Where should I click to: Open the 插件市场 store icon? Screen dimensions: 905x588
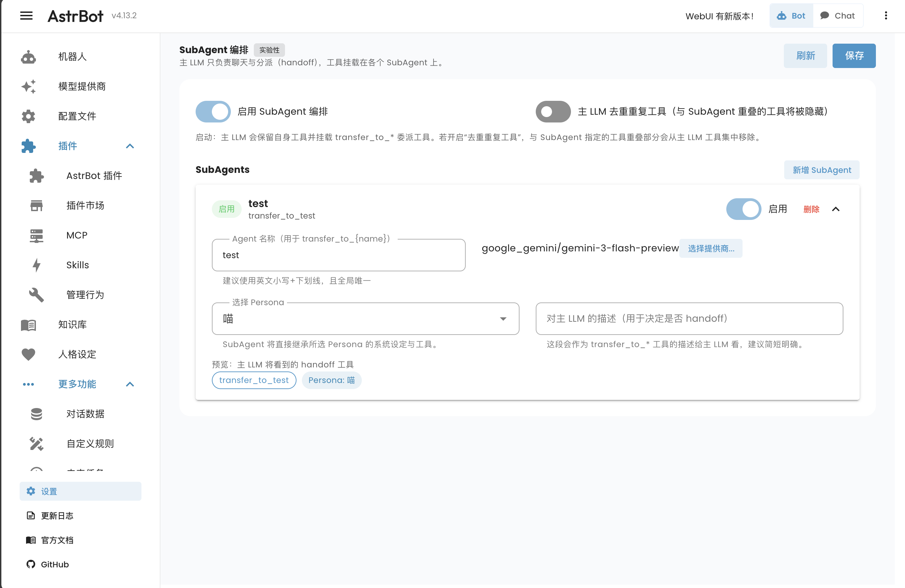[x=37, y=206]
